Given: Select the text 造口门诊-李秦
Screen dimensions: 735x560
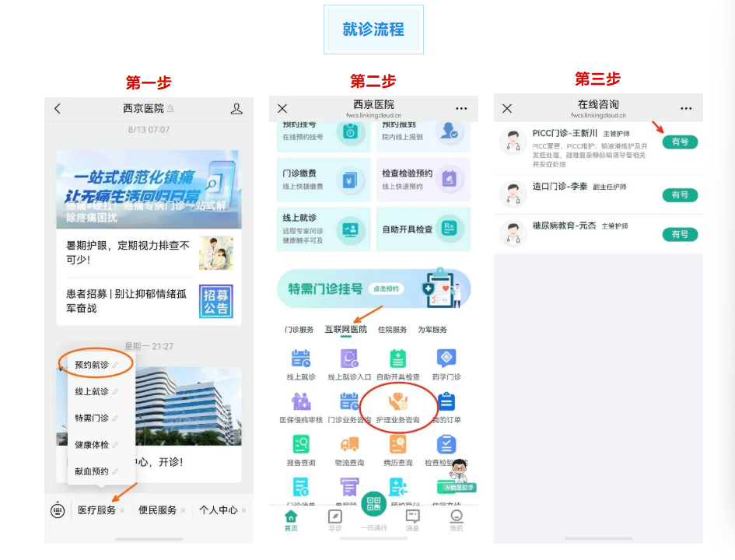Looking at the screenshot, I should (x=560, y=187).
